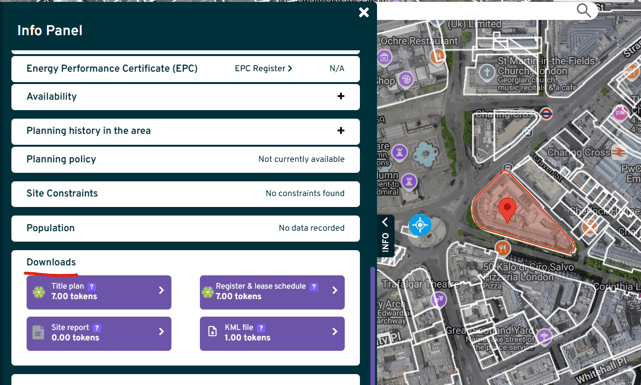Click the purple column marker below the fountain
The height and width of the screenshot is (385, 641).
click(x=409, y=181)
